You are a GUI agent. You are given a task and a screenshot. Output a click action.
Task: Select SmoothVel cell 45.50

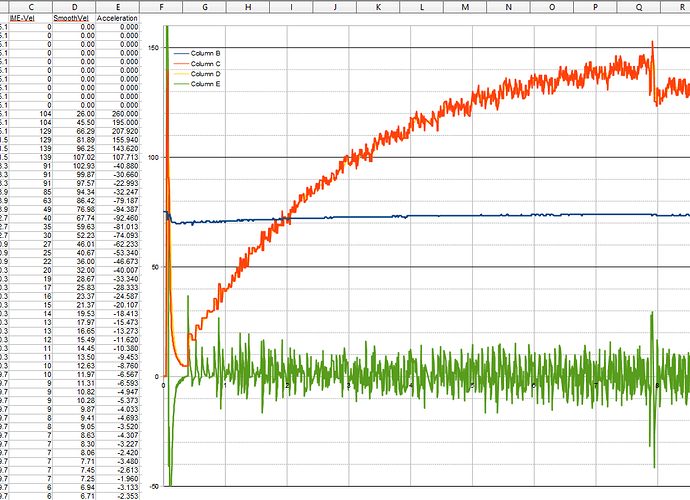[74, 122]
